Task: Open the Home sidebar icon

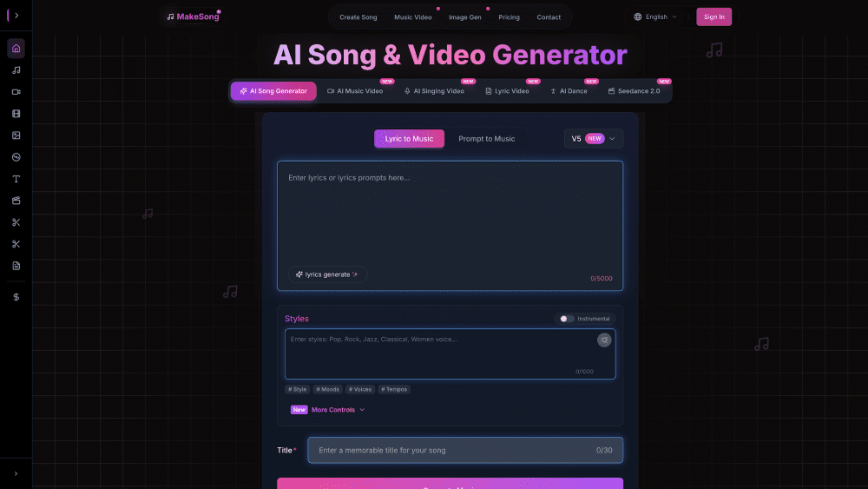Action: point(16,49)
